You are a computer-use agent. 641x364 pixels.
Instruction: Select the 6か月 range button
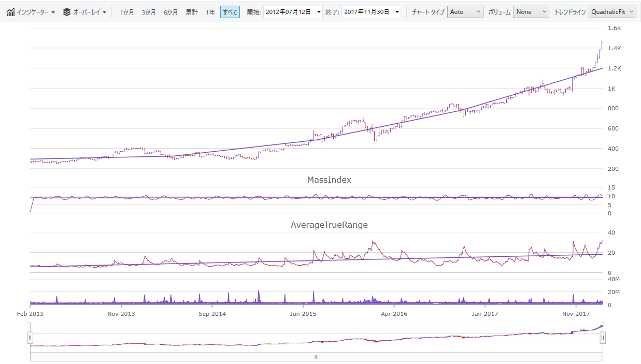170,11
